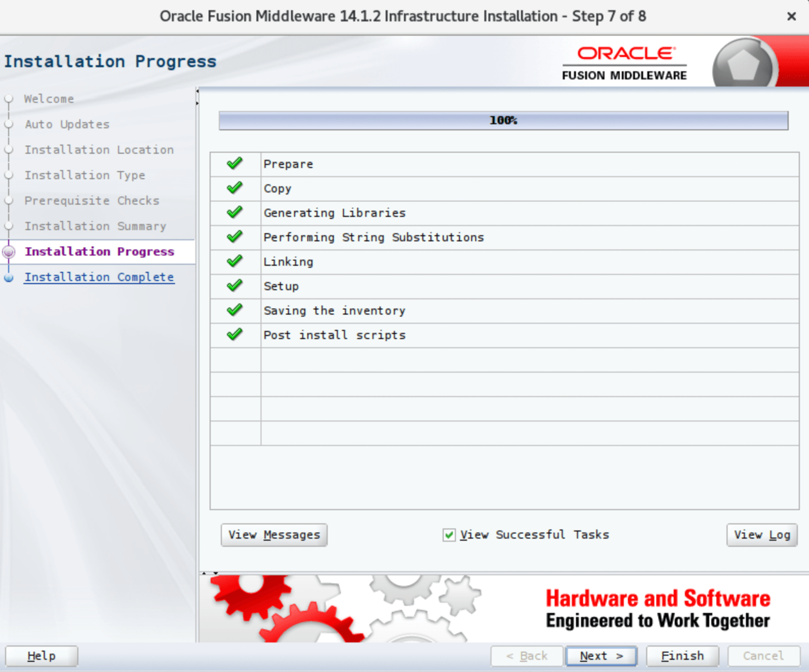Click the Installation Progress page heading
The height and width of the screenshot is (672, 809).
coord(110,61)
